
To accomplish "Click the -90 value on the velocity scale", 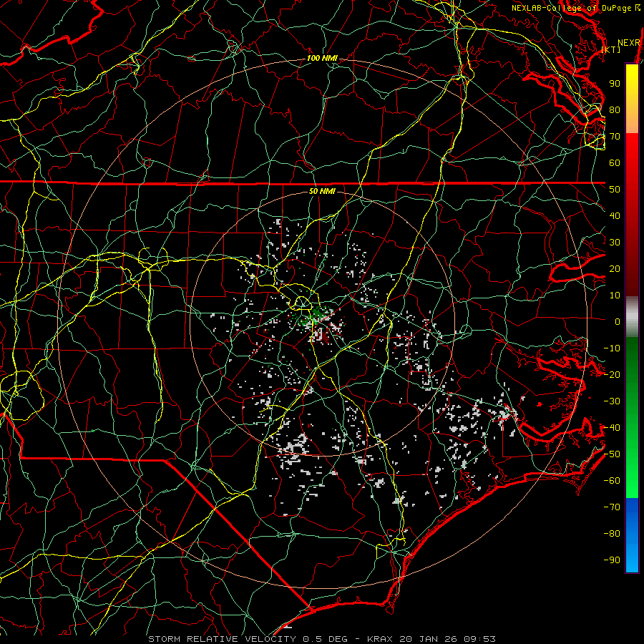I will click(612, 560).
